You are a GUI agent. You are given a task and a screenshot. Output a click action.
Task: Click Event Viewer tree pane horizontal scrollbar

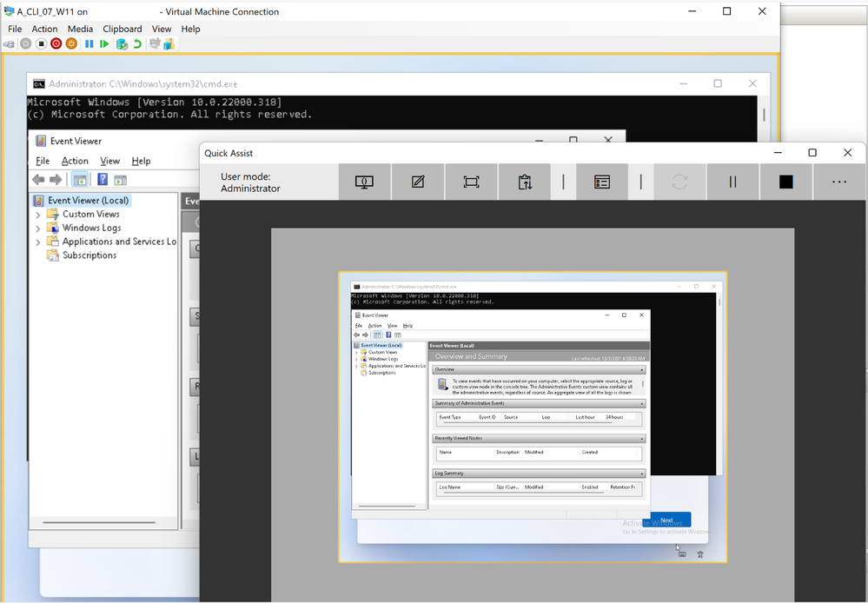tap(99, 522)
